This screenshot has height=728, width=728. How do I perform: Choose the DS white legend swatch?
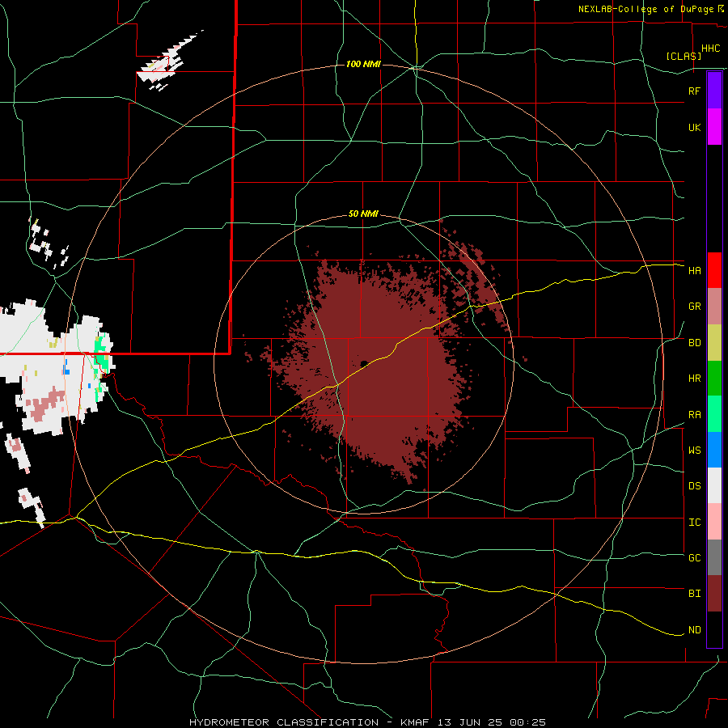[714, 485]
